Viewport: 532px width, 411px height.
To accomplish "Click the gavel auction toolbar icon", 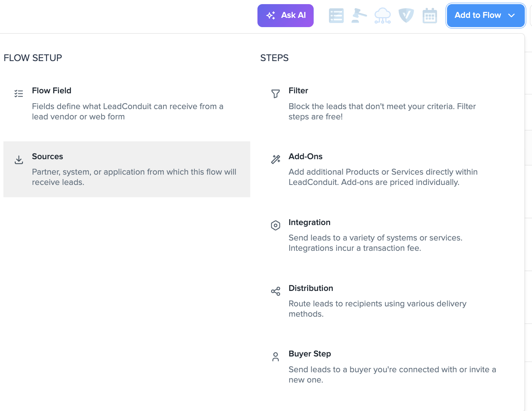I will pyautogui.click(x=359, y=15).
